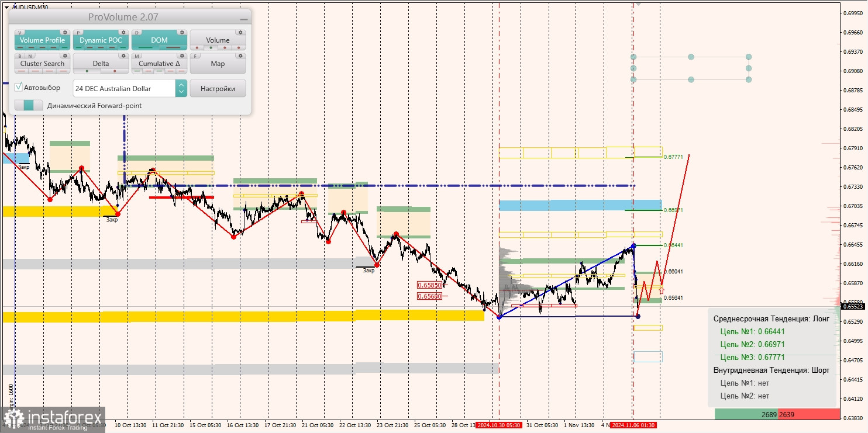Click the AUDUSD,M30 chart menu arrow
The image size is (868, 433).
[6, 7]
